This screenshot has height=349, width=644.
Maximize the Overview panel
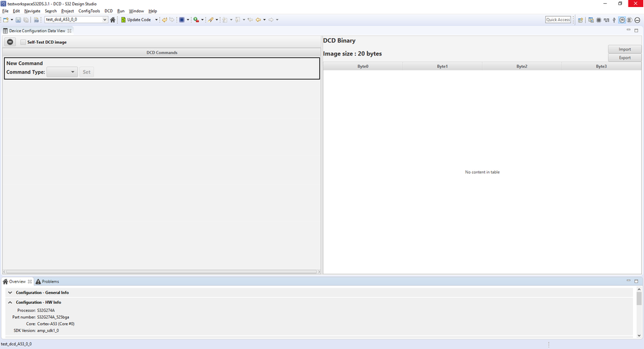636,281
